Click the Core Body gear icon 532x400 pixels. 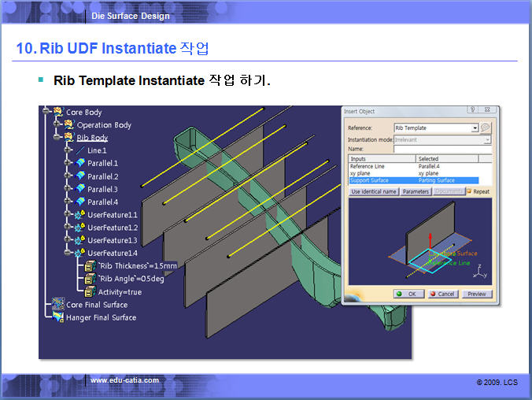pos(57,112)
